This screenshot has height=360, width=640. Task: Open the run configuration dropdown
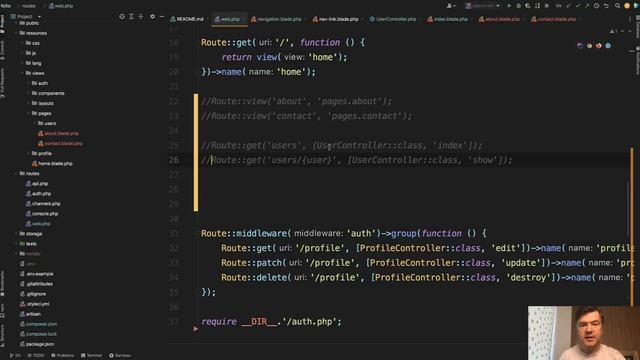click(x=482, y=6)
